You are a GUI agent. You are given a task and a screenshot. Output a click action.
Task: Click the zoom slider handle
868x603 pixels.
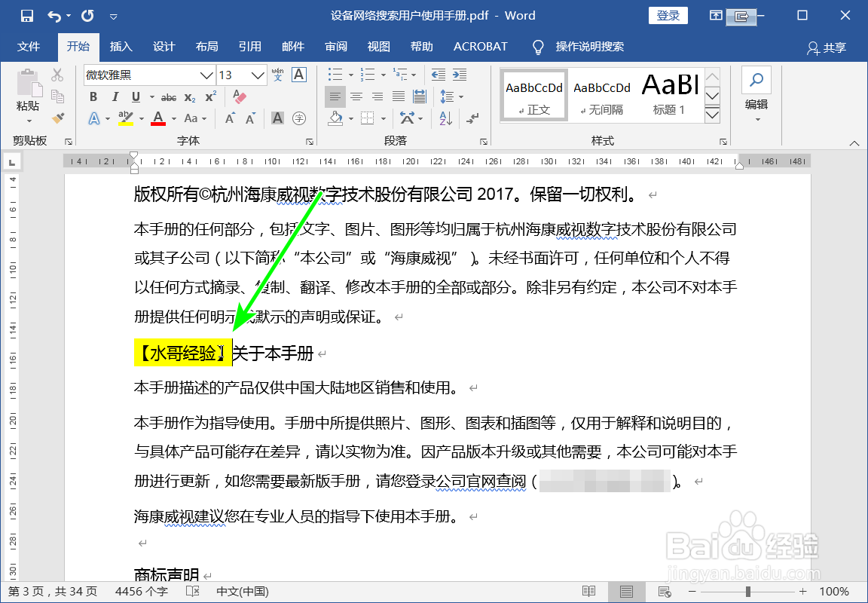click(x=748, y=592)
